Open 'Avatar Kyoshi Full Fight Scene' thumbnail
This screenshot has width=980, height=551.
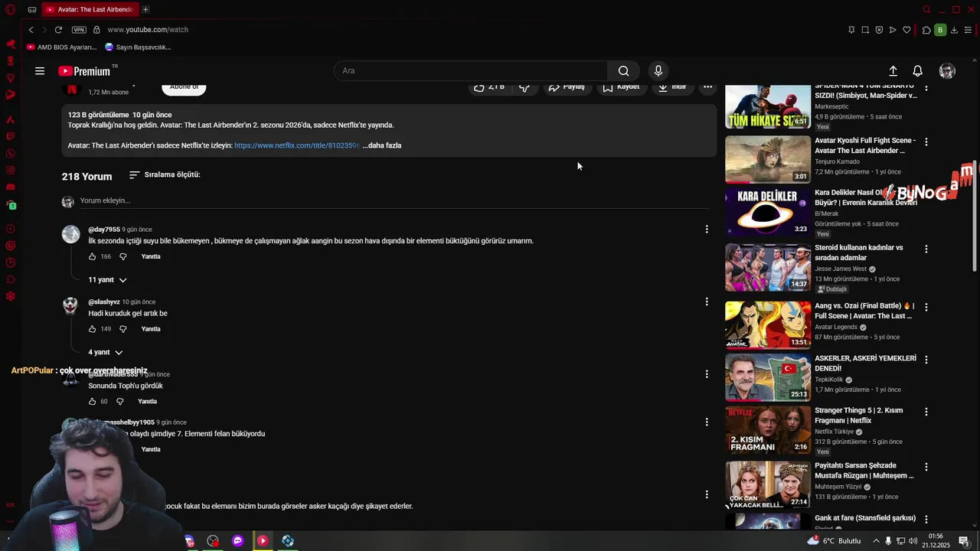(x=767, y=159)
